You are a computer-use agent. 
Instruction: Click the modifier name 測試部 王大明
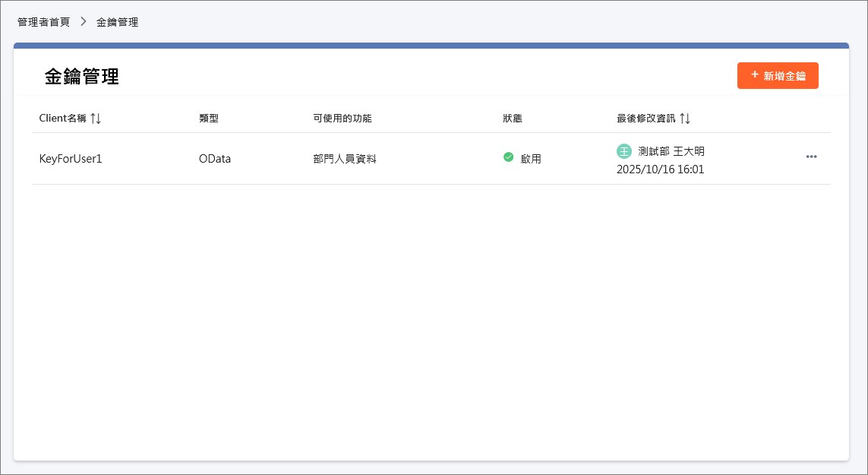click(671, 151)
